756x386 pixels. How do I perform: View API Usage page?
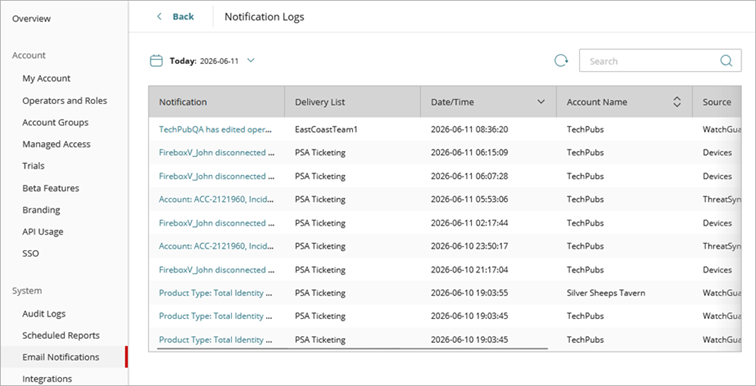(43, 231)
